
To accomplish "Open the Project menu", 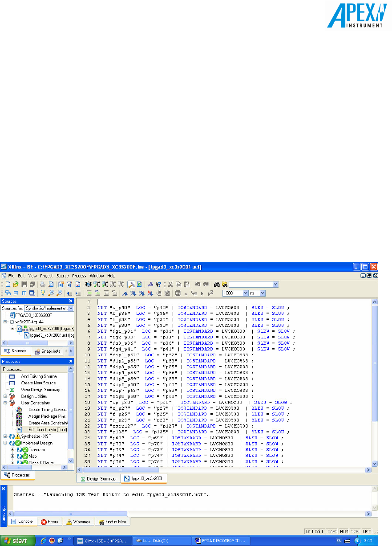I will [x=46, y=276].
